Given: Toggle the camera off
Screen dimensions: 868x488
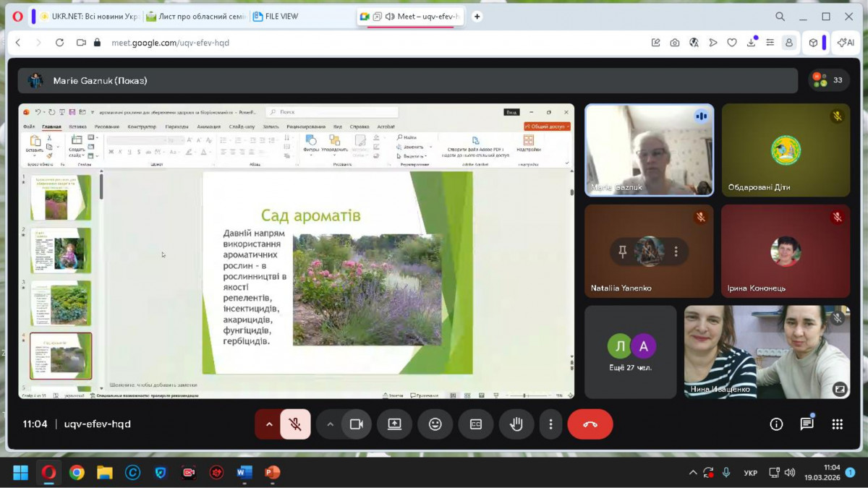Looking at the screenshot, I should click(x=356, y=424).
